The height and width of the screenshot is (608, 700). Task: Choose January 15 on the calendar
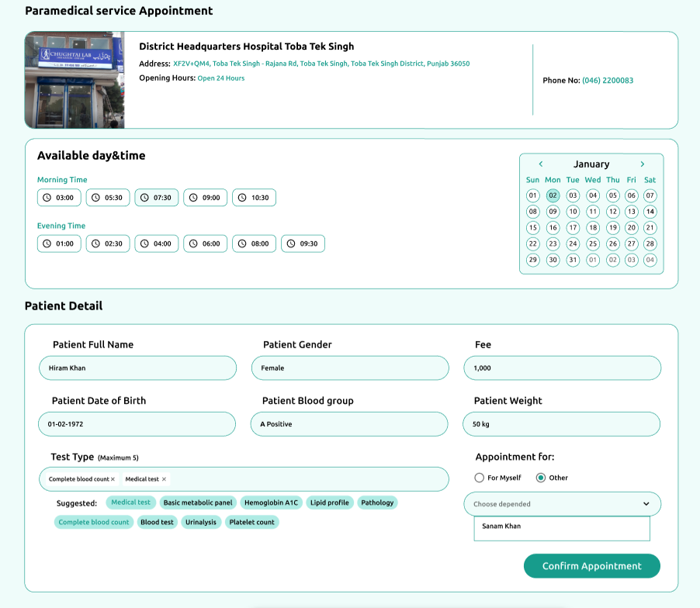point(532,227)
